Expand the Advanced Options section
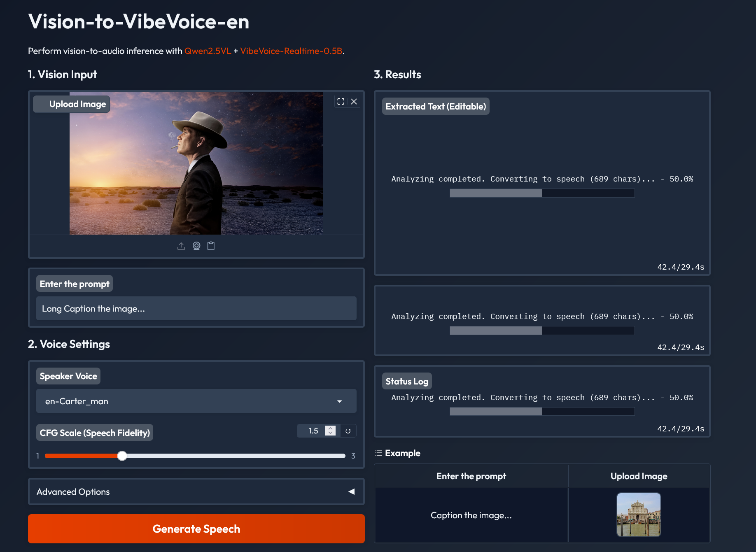756x552 pixels. tap(196, 491)
